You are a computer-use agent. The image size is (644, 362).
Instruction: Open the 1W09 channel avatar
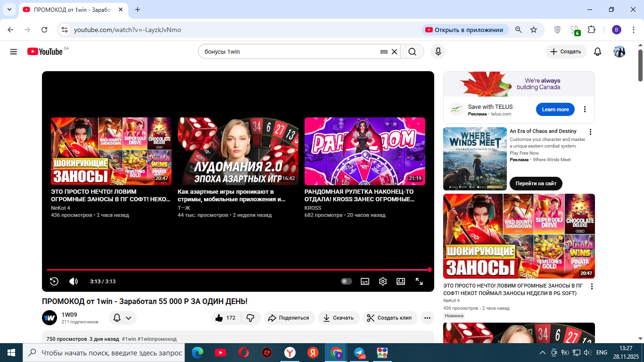(x=50, y=318)
